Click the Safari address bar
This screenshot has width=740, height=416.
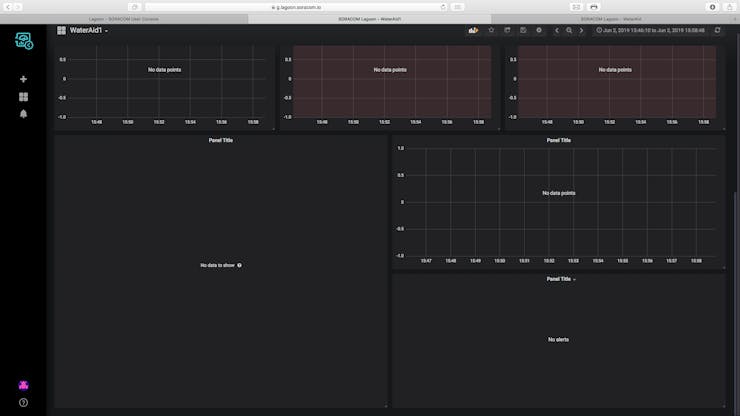pos(297,7)
